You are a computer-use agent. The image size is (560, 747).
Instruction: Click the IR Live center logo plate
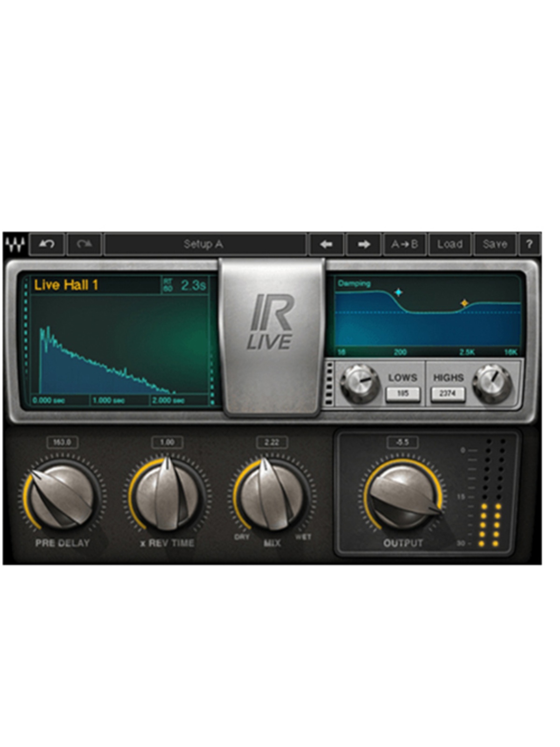pyautogui.click(x=272, y=336)
